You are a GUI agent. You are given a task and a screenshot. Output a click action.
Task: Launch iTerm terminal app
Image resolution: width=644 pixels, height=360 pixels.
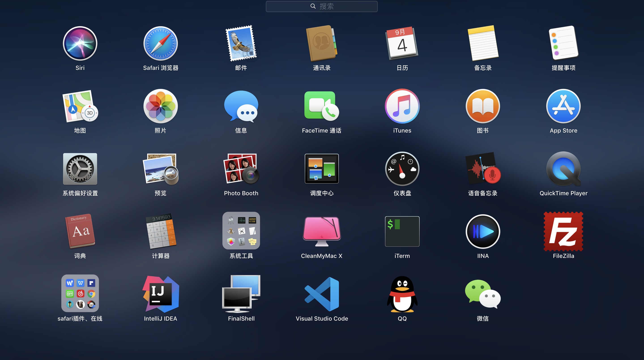pos(402,231)
